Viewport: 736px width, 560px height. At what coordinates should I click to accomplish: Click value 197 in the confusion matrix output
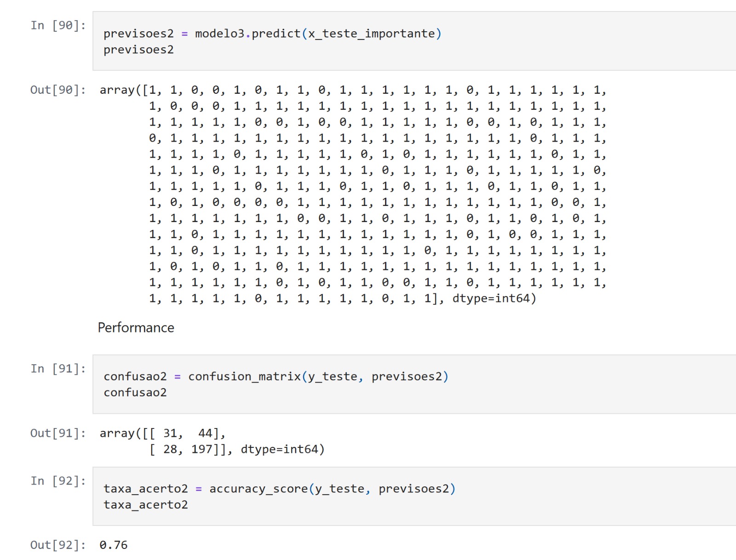point(202,449)
